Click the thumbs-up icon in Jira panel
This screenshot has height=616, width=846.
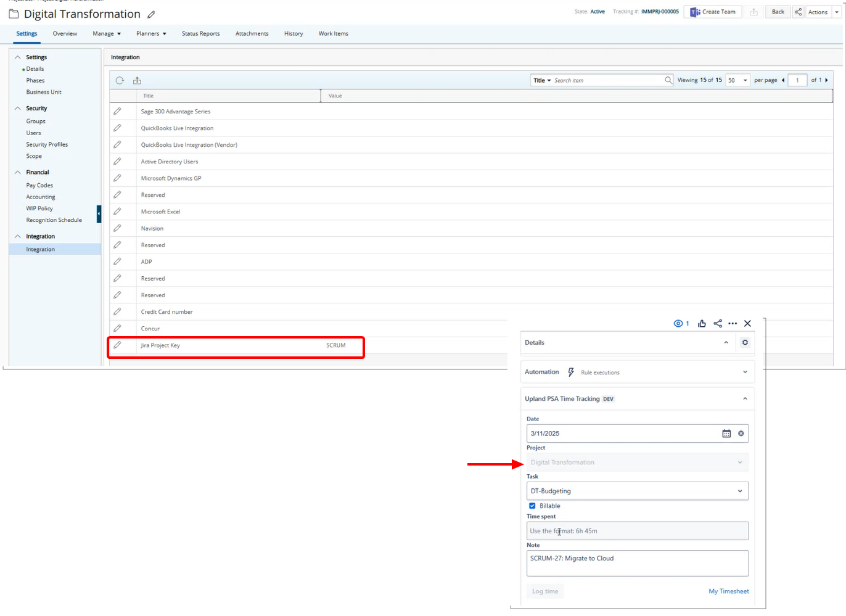tap(702, 323)
